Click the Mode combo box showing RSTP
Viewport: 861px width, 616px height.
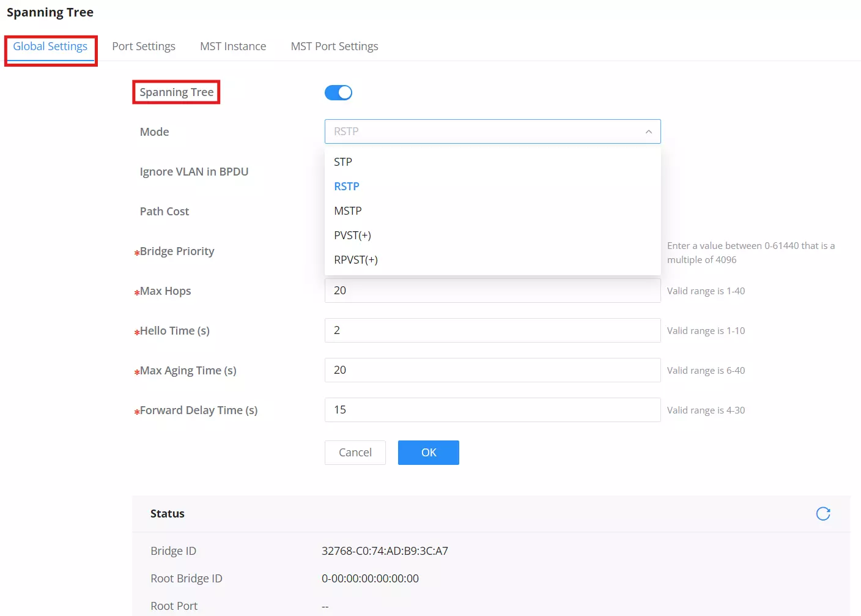(492, 132)
